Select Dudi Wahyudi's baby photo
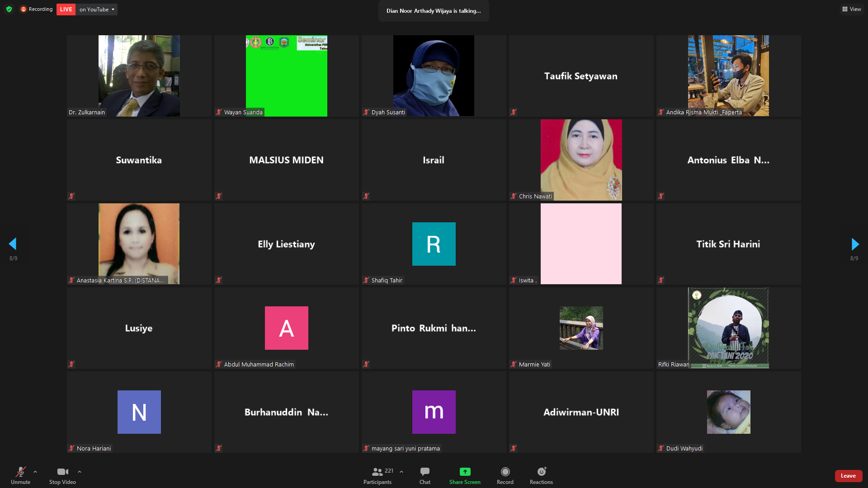The width and height of the screenshot is (868, 488). click(729, 412)
